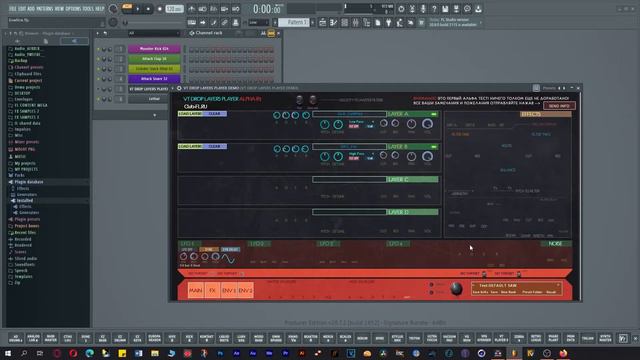
Task: Click the microphone recording icon
Action: click(423, 9)
